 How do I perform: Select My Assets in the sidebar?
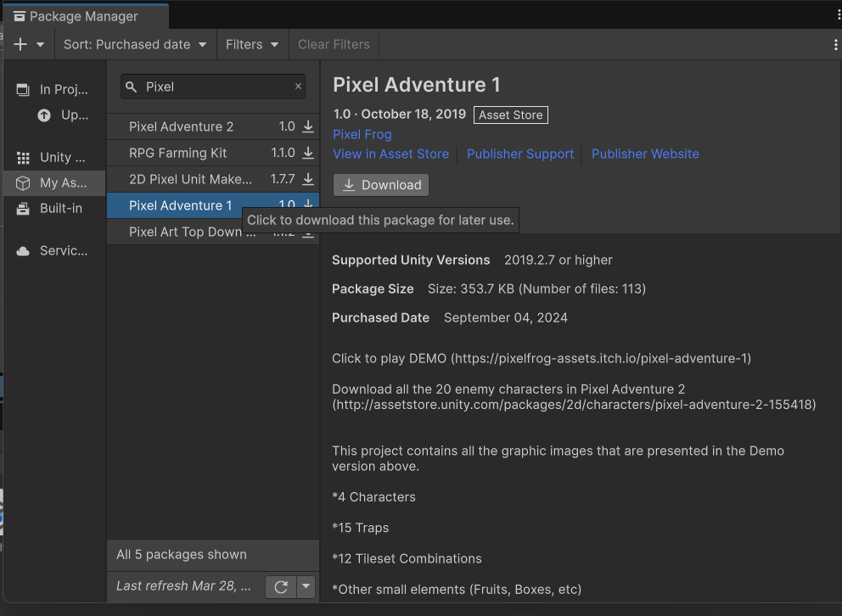[x=54, y=183]
